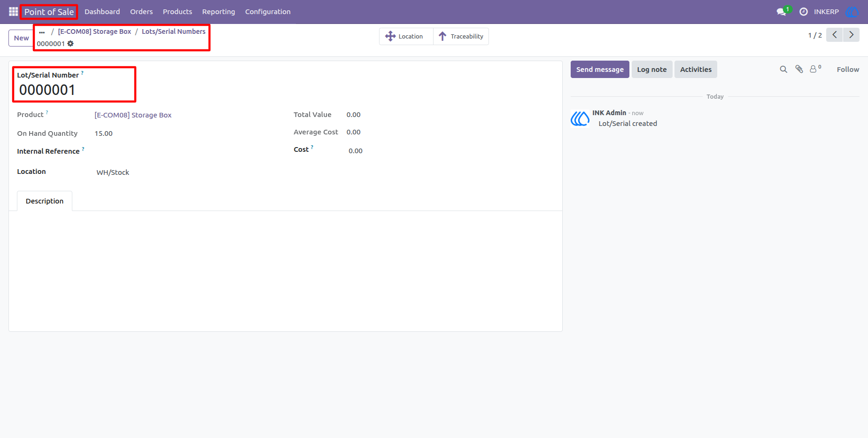Open the conversations chat icon
This screenshot has width=868, height=438.
[x=782, y=12]
